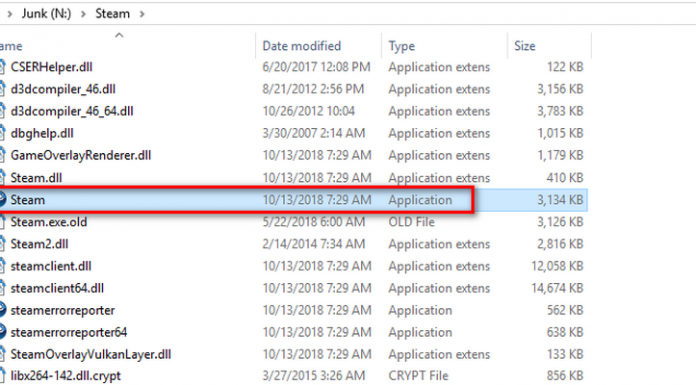Expand the chevron before Junk (N:)
696x385 pixels.
click(9, 14)
